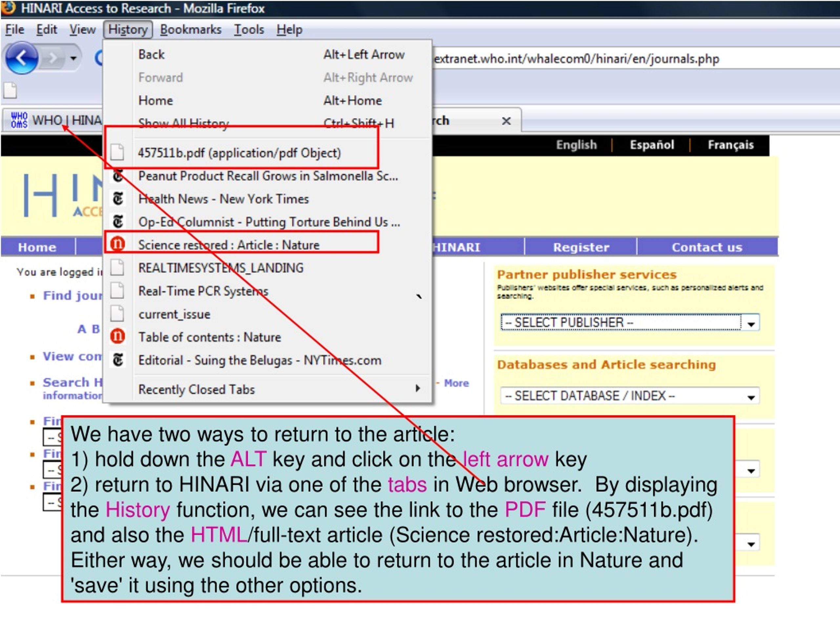Choose Home in History menu
840x630 pixels.
[x=267, y=100]
